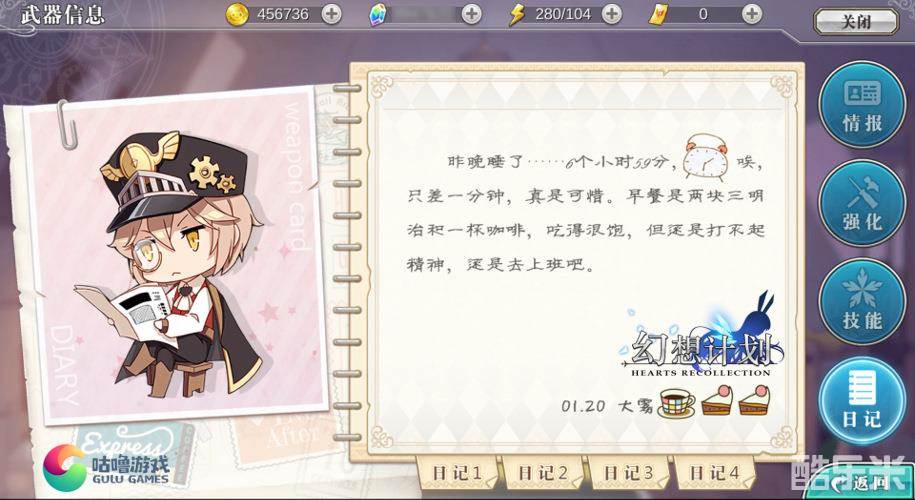
Task: Tap the lightning bolt stamina icon
Action: [x=517, y=15]
